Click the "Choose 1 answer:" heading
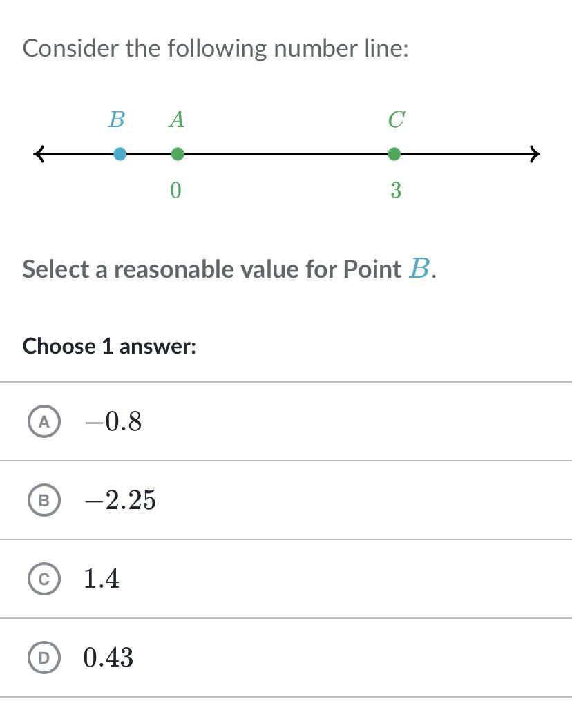The width and height of the screenshot is (572, 728). coord(109,345)
